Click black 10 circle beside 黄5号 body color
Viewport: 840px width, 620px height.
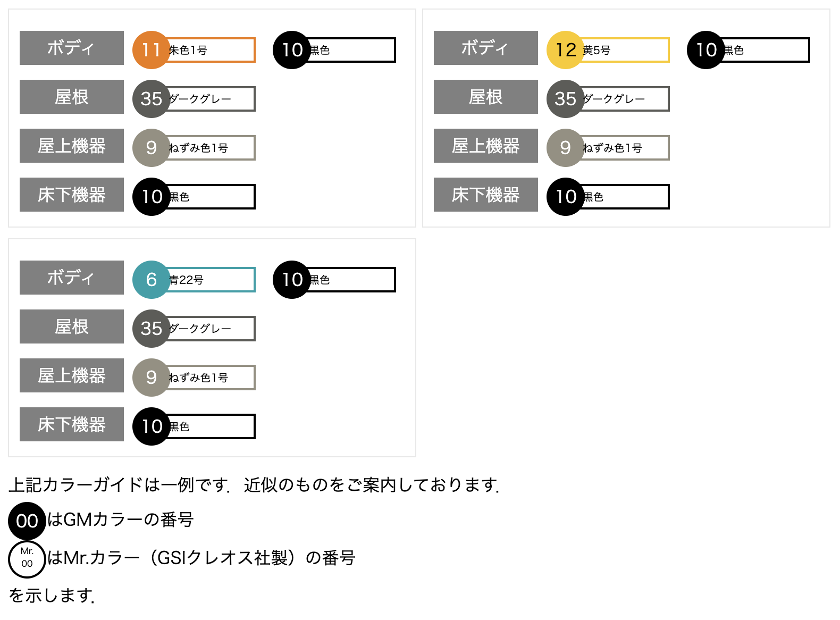click(x=706, y=50)
